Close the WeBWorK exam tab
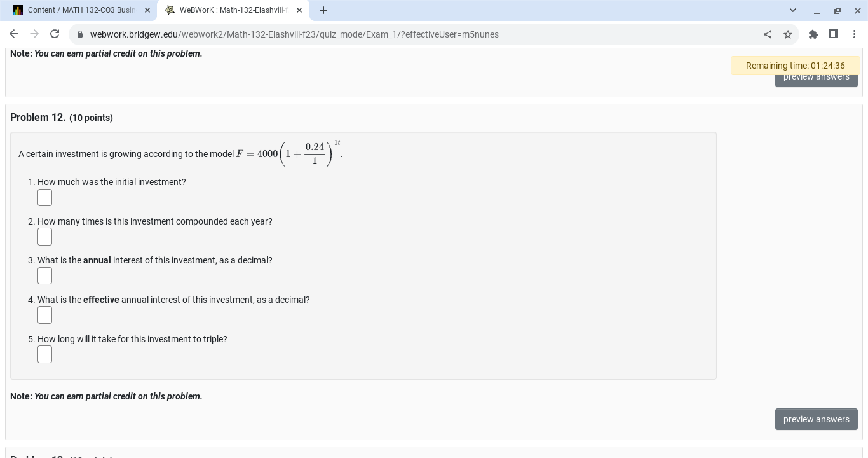The image size is (868, 458). pyautogui.click(x=299, y=10)
